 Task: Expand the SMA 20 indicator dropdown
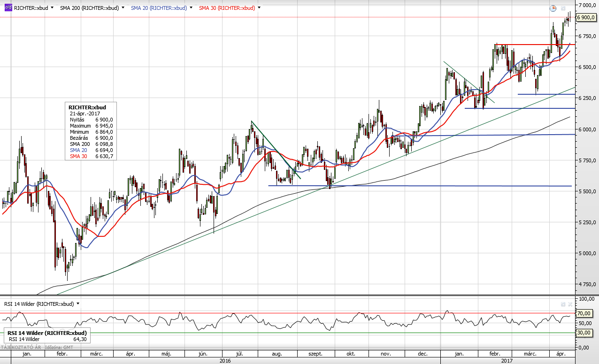(x=191, y=8)
